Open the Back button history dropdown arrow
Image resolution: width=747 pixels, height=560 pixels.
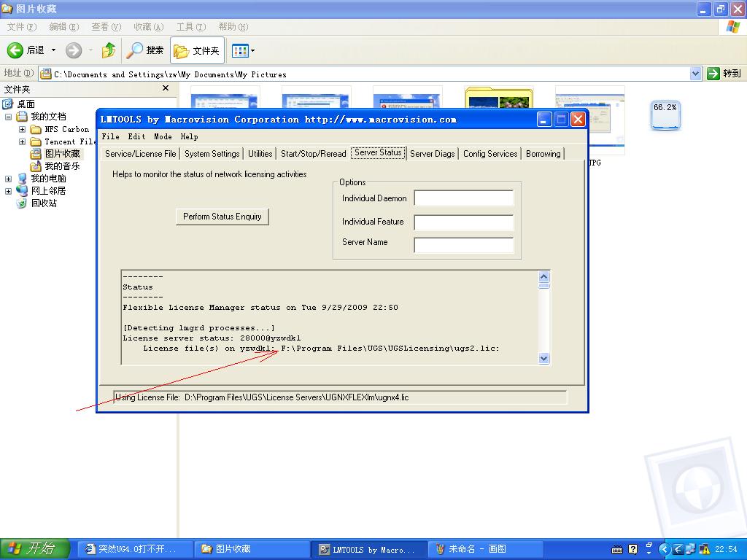[x=53, y=50]
